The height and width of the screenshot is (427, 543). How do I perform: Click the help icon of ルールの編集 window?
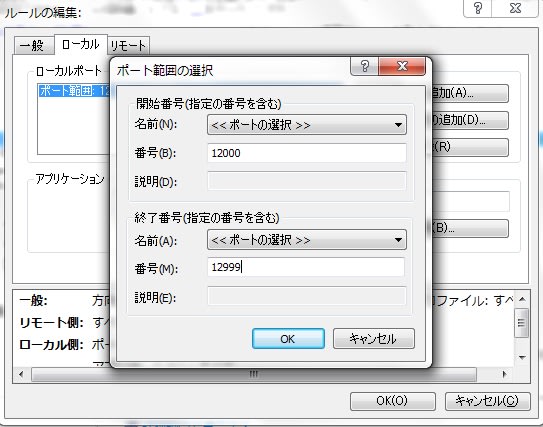478,8
